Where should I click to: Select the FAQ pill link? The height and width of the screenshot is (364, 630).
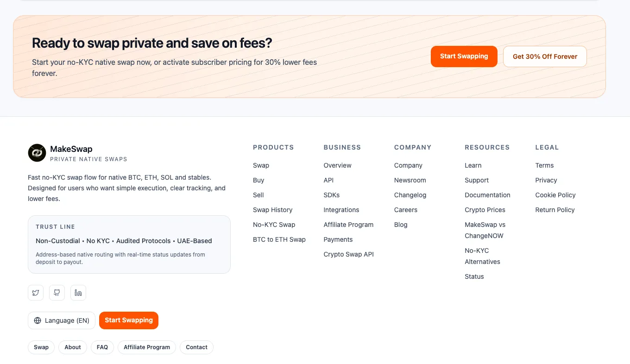[x=102, y=347]
